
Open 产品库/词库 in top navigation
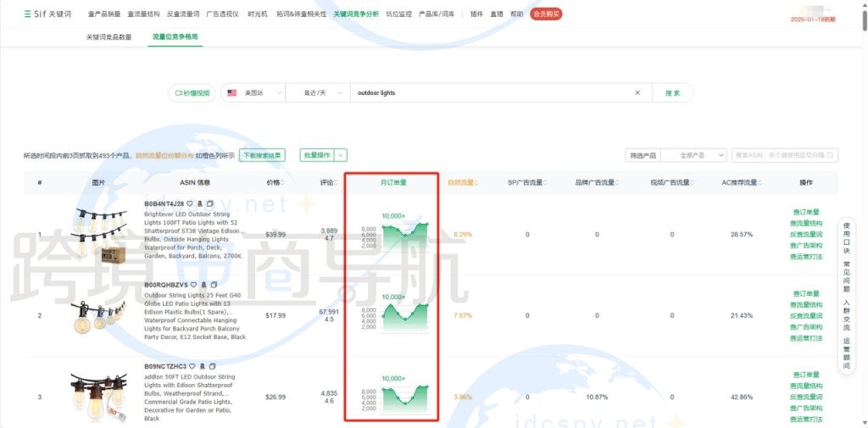(x=437, y=14)
